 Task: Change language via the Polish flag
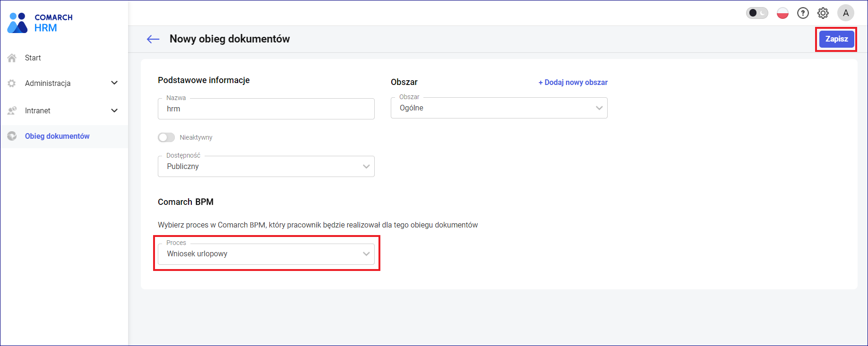click(x=782, y=13)
